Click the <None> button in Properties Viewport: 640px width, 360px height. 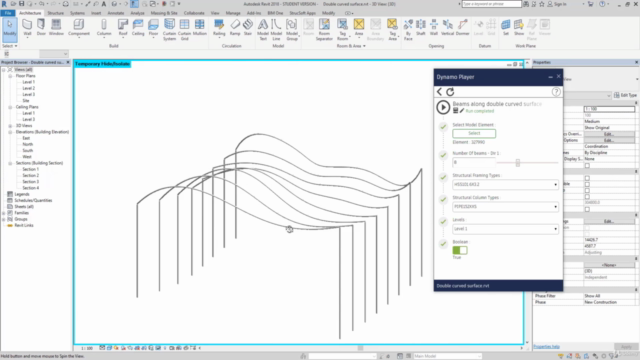point(609,265)
